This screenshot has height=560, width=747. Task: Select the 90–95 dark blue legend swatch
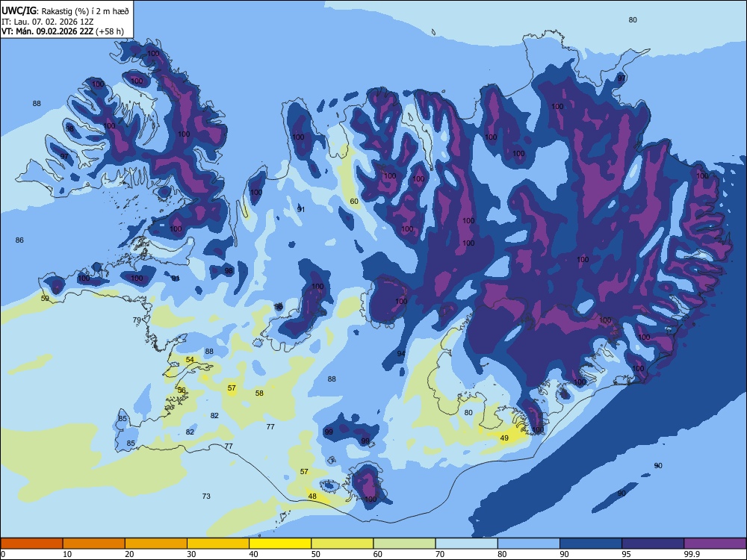591,544
